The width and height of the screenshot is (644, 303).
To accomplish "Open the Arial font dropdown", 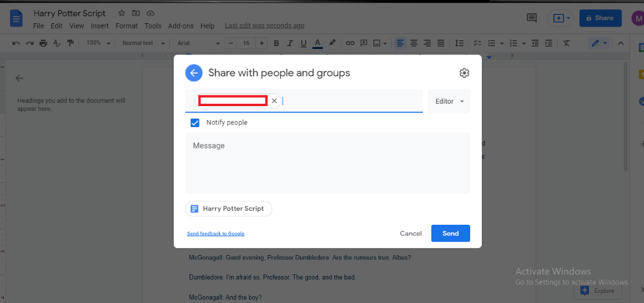I will pos(199,43).
